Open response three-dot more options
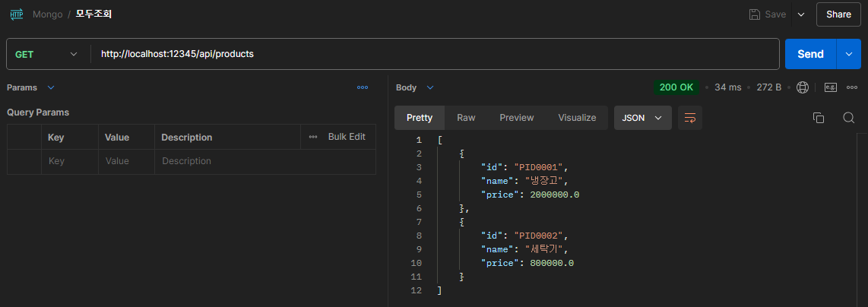The height and width of the screenshot is (307, 868). pyautogui.click(x=852, y=87)
